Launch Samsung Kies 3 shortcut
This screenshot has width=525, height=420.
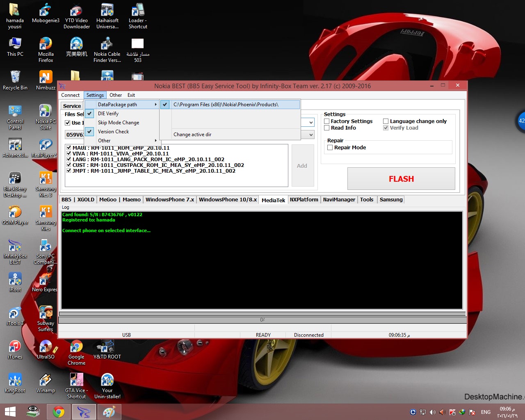coord(46,185)
